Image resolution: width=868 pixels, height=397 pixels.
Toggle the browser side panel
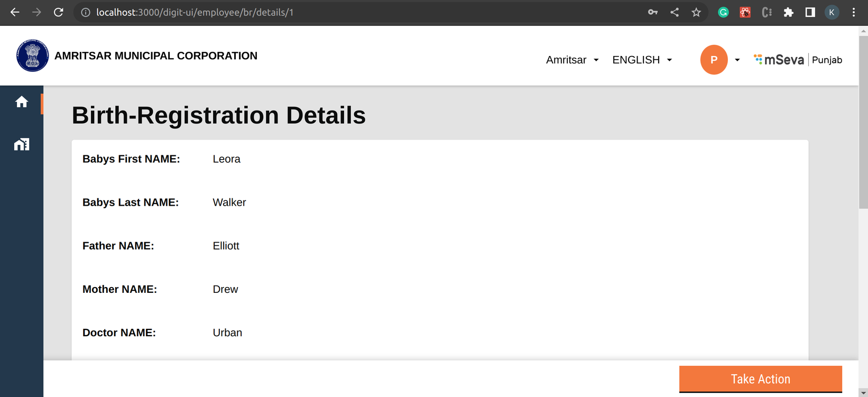tap(810, 12)
